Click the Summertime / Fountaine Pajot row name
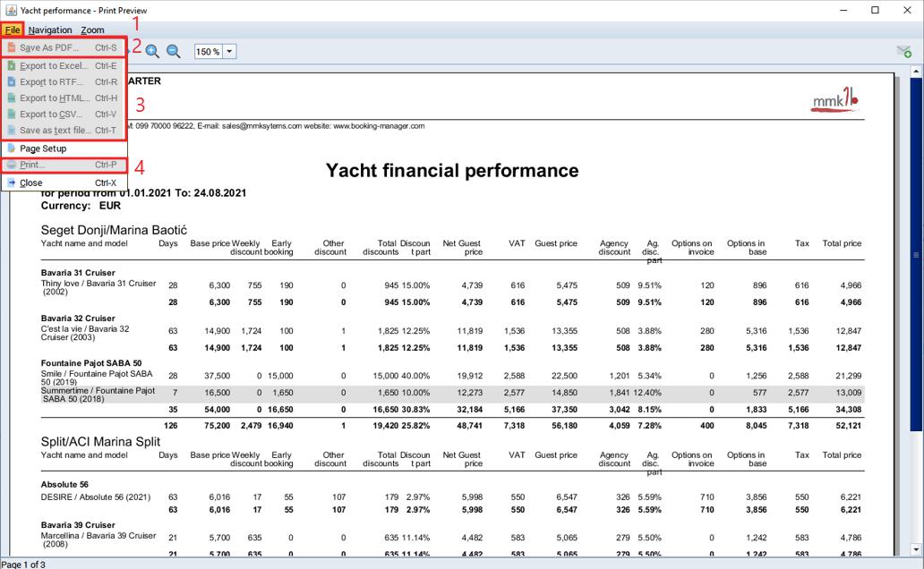Viewport: 924px width, 569px height. click(x=98, y=395)
